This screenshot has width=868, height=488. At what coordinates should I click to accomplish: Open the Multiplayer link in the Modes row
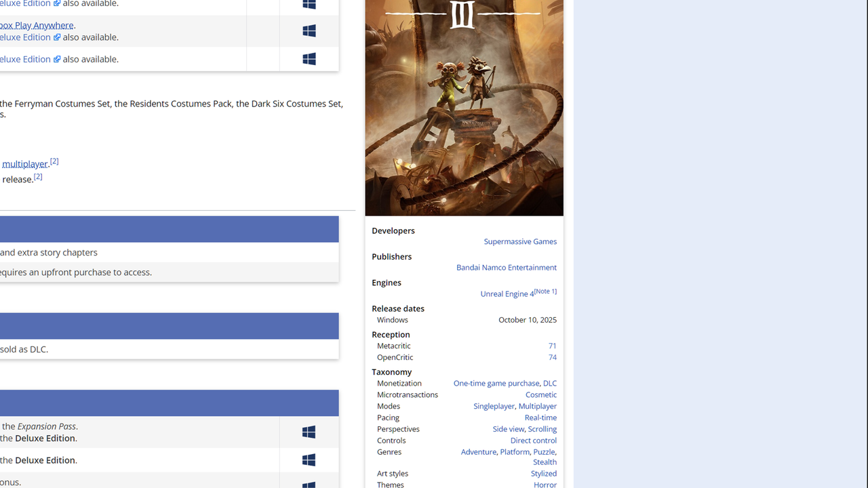click(x=538, y=407)
